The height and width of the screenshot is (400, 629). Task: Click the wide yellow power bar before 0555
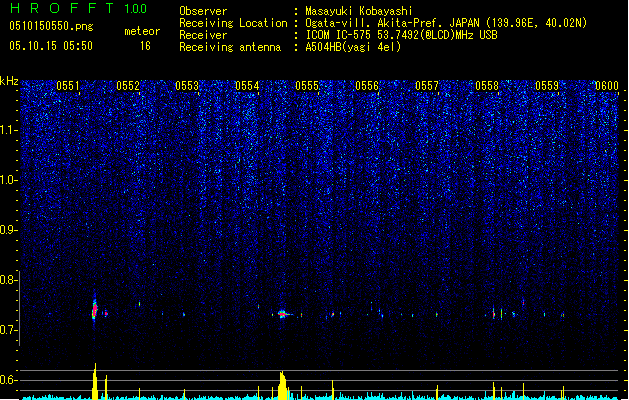tap(282, 385)
